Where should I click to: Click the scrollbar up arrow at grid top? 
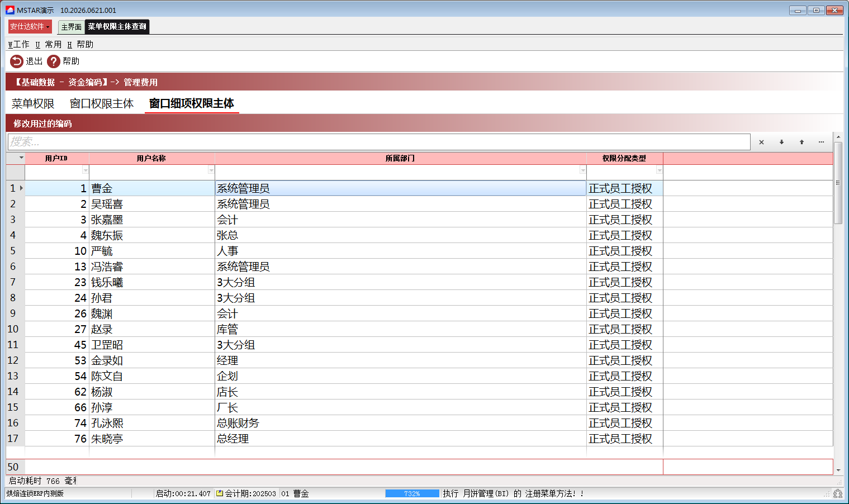click(x=838, y=137)
